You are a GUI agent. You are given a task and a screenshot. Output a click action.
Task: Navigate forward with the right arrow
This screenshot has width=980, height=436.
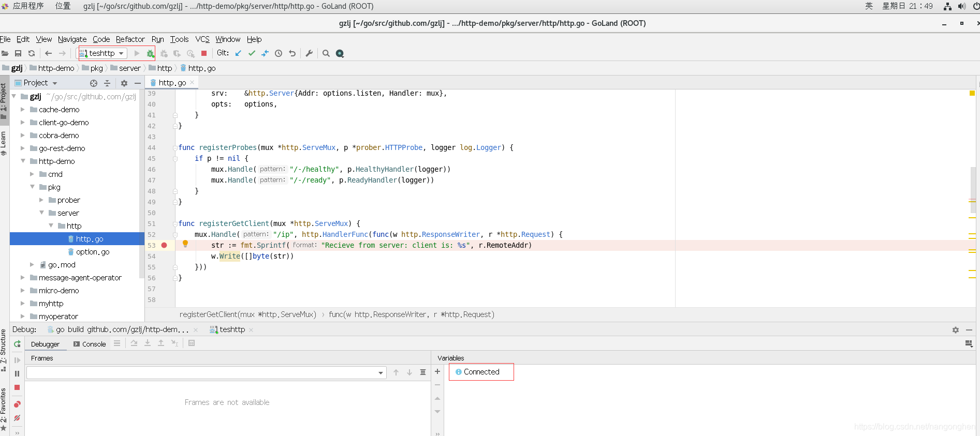tap(62, 53)
